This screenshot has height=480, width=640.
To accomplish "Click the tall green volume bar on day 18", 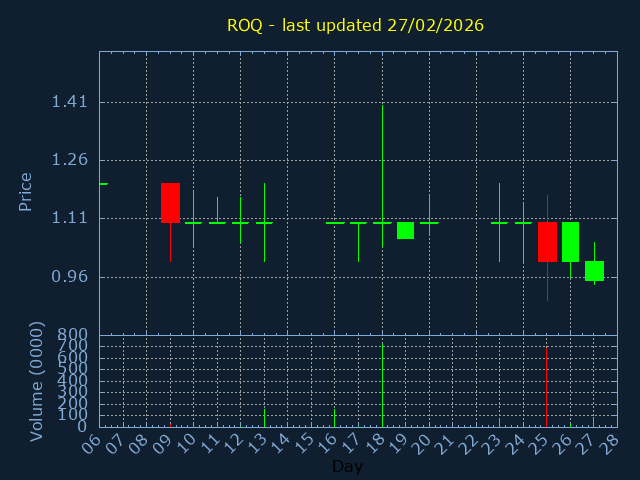I will 382,385.
